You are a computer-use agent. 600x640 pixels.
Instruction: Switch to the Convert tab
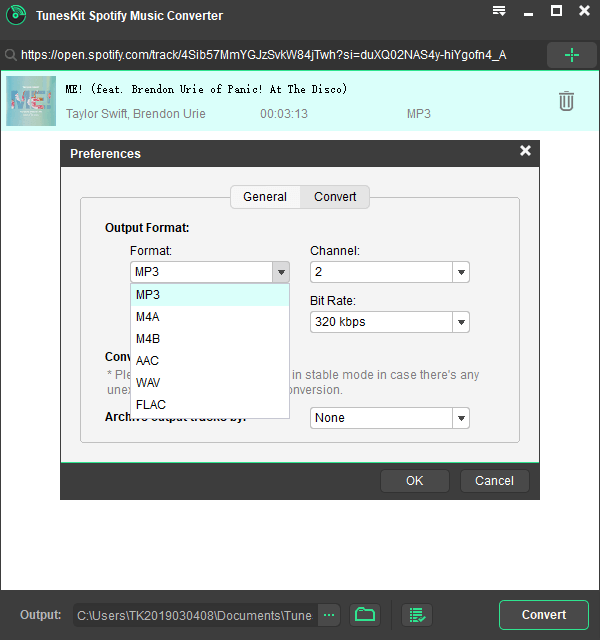pos(335,197)
